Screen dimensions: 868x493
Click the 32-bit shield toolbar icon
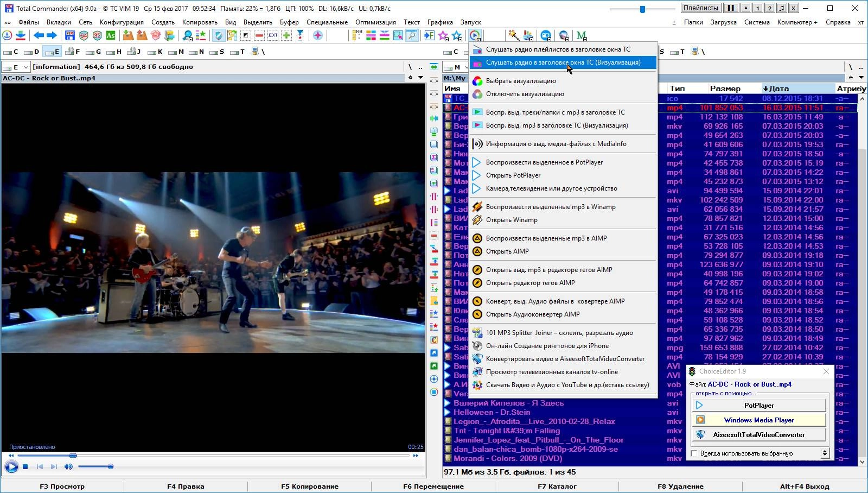(x=97, y=35)
